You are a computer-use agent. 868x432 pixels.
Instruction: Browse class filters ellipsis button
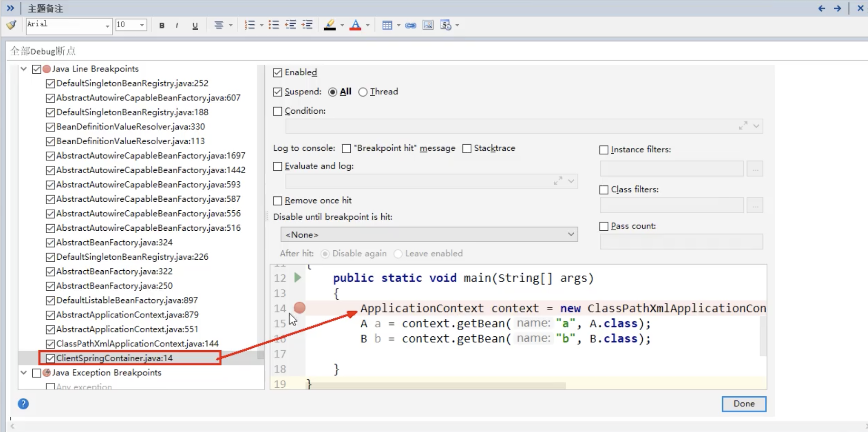coord(755,206)
